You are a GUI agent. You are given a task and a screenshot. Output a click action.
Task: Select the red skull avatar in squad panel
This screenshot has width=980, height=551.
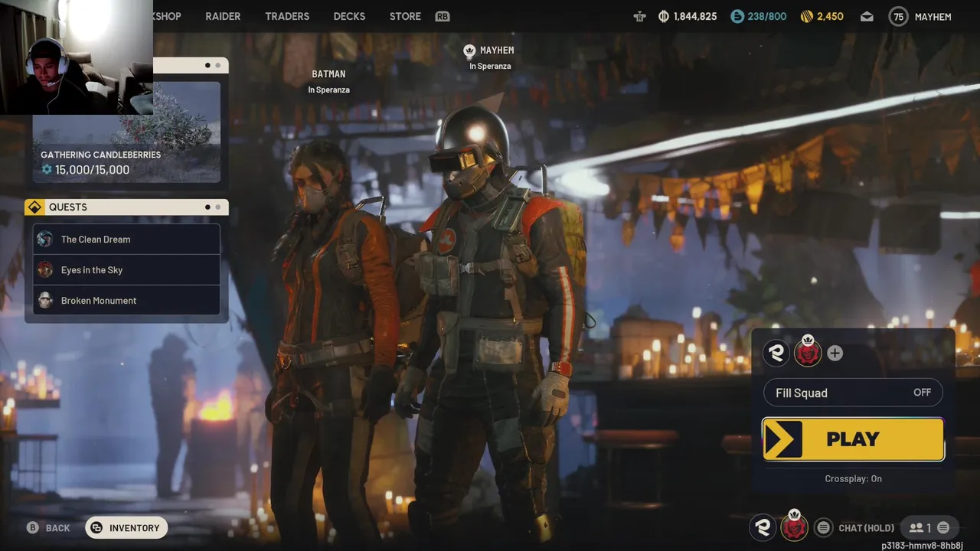[x=807, y=353]
